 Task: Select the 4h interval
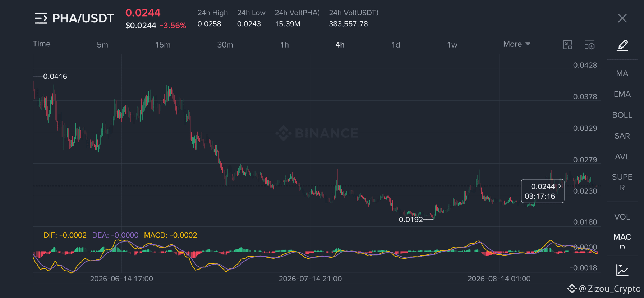pyautogui.click(x=340, y=45)
